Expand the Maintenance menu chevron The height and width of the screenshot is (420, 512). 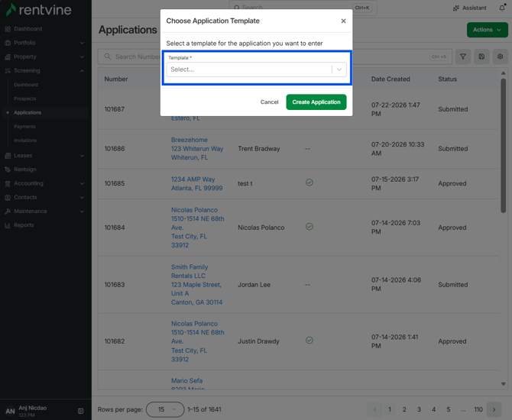[x=82, y=211]
